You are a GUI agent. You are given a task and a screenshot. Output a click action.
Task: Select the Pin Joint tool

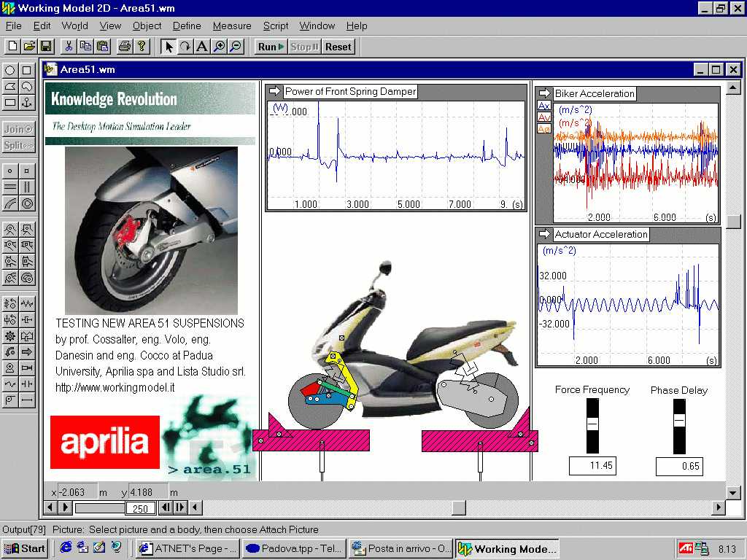[x=9, y=230]
